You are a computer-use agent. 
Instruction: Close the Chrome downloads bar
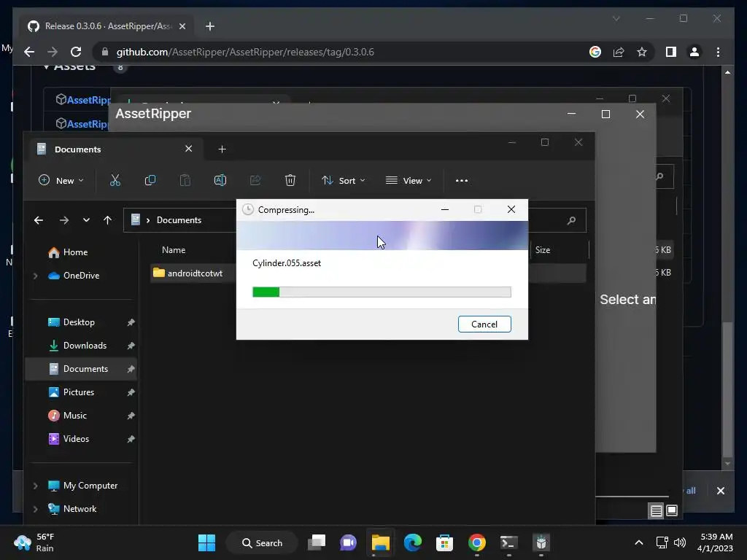pyautogui.click(x=720, y=491)
